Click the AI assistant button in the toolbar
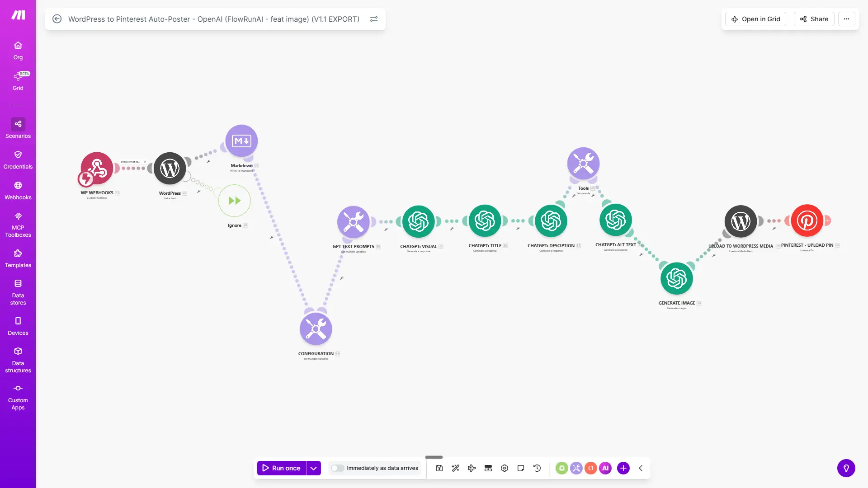868x488 pixels. [605, 468]
